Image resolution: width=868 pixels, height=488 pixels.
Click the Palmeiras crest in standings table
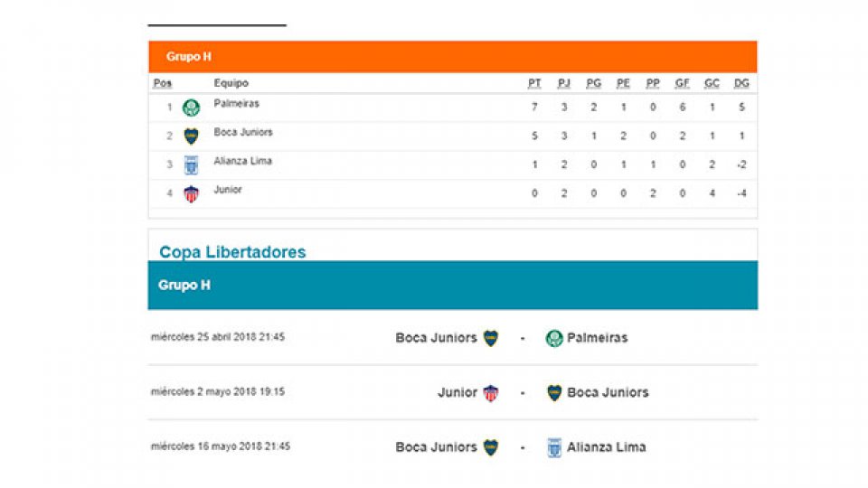tap(191, 108)
